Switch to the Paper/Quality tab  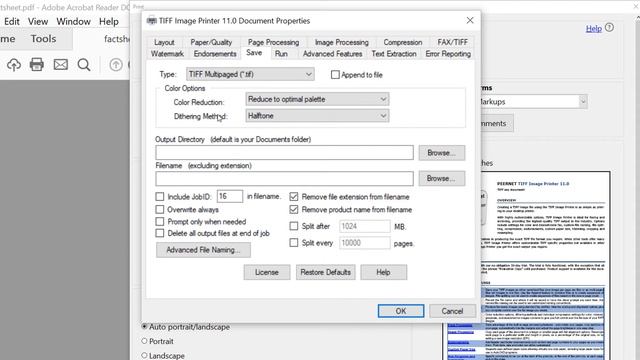[x=211, y=42]
